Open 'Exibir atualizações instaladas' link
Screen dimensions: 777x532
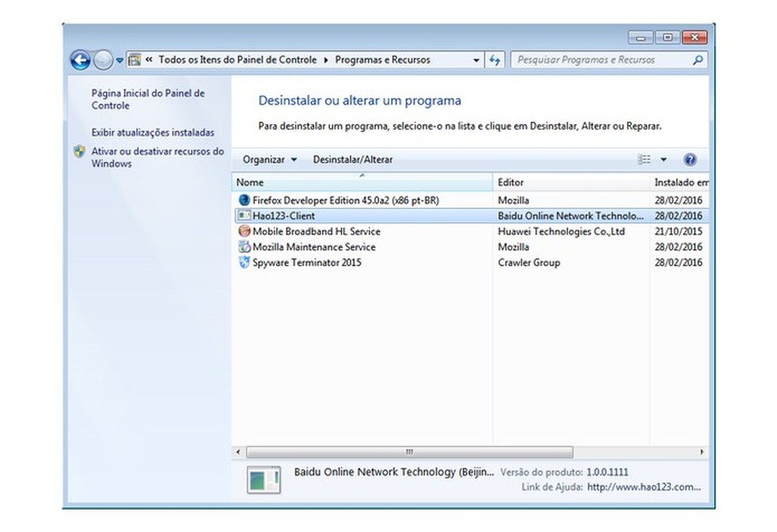[152, 133]
